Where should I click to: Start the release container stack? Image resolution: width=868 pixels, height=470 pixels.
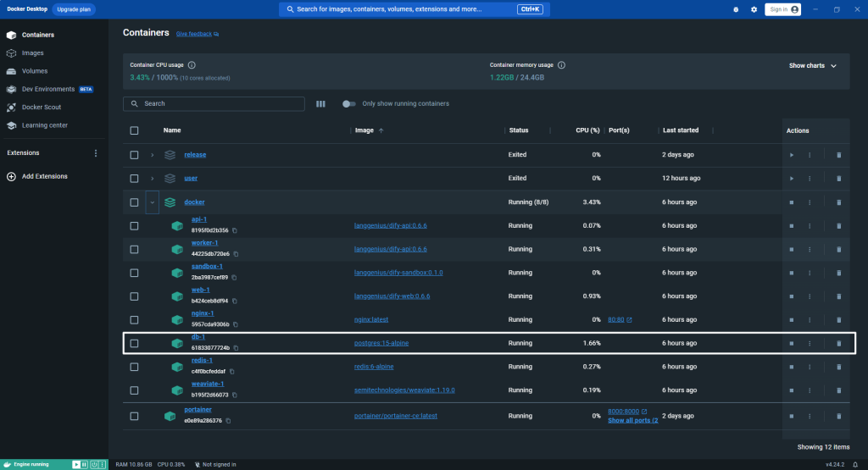pyautogui.click(x=791, y=155)
